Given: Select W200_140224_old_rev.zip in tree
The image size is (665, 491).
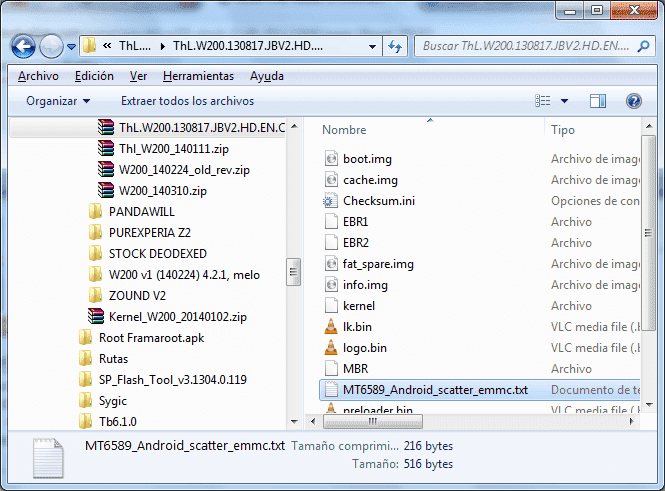Looking at the screenshot, I should [x=174, y=170].
